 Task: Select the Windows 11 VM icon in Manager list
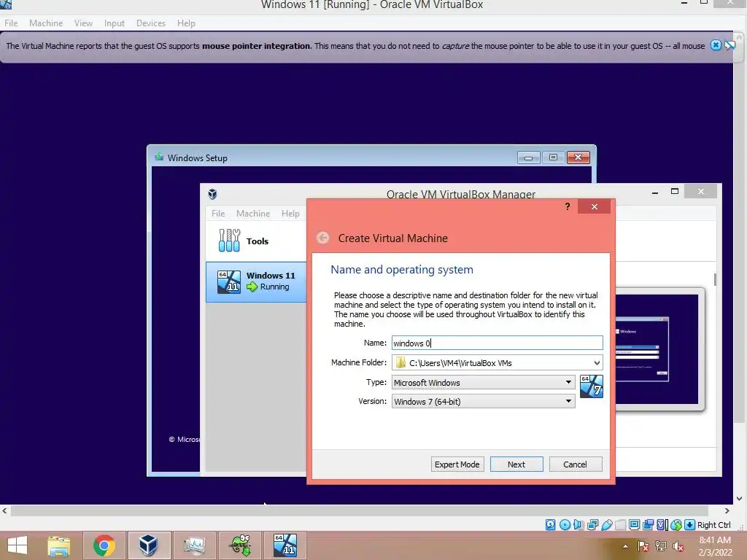pos(229,281)
